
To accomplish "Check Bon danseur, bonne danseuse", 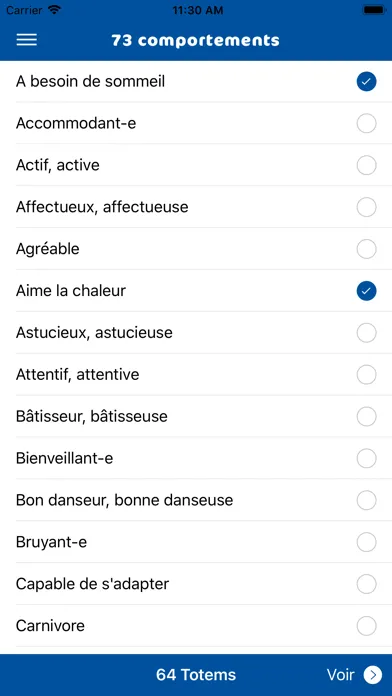I will pos(366,500).
